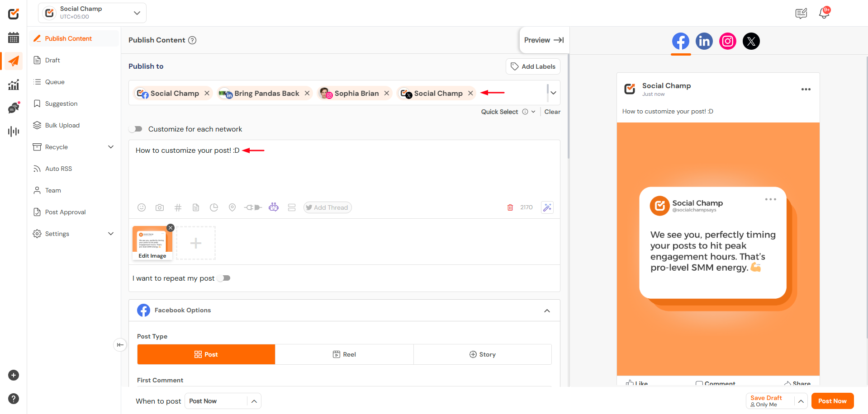Collapse the Facebook Options section
The height and width of the screenshot is (414, 868).
(x=547, y=310)
